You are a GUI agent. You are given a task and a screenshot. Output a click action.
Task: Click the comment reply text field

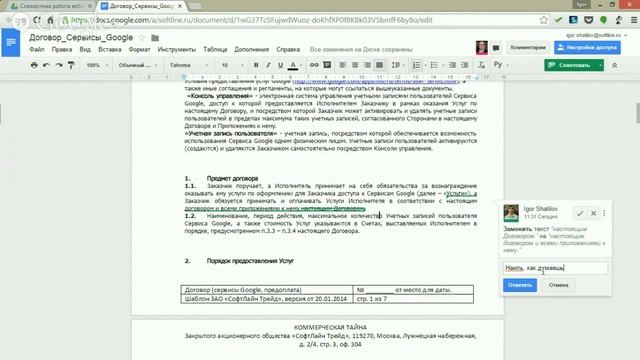pyautogui.click(x=555, y=268)
